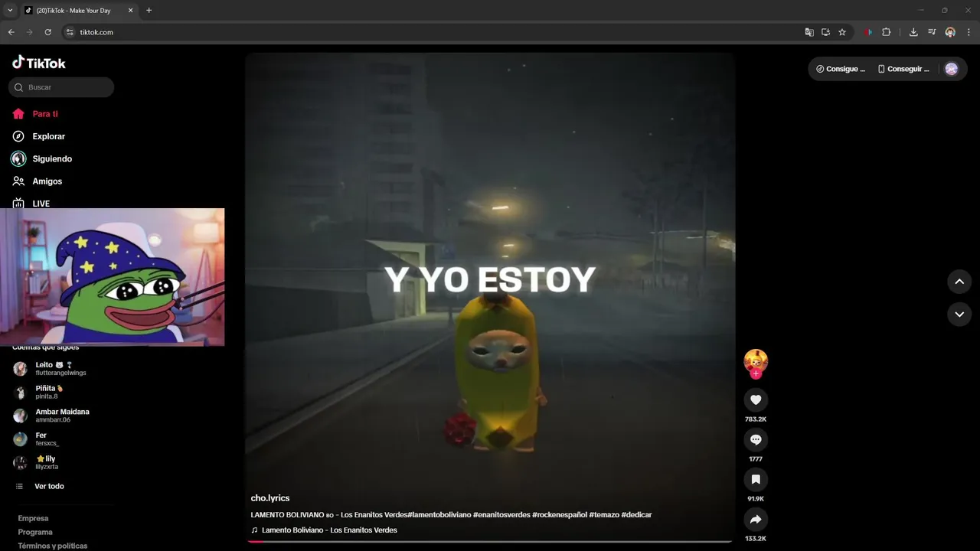Install TikTok app icon
This screenshot has height=551, width=980.
pos(825,32)
